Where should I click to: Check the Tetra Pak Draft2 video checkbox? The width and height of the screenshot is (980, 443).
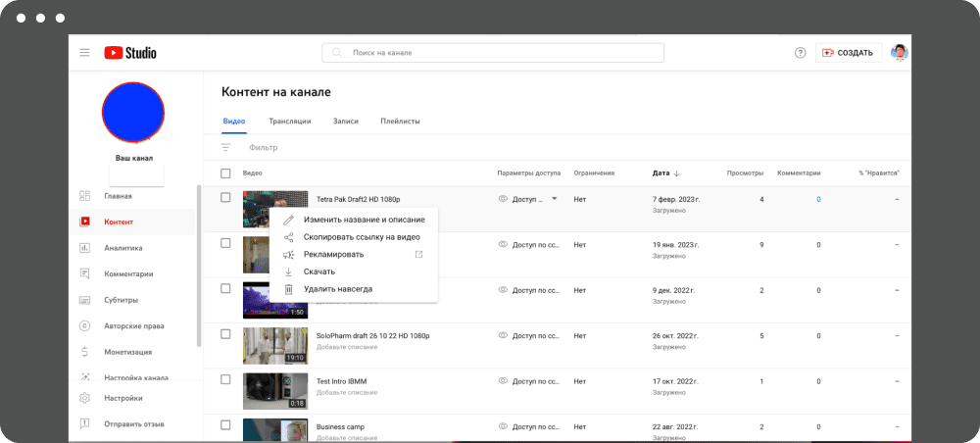click(225, 197)
